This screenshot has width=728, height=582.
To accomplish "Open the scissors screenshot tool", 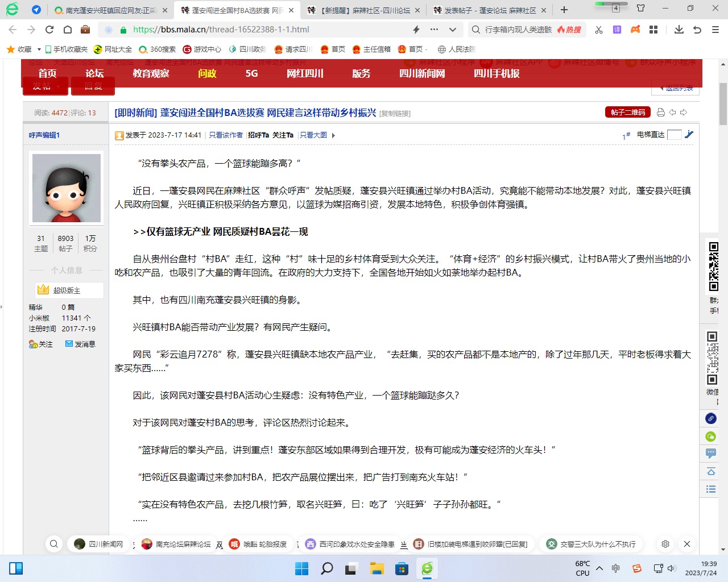I will pyautogui.click(x=599, y=30).
